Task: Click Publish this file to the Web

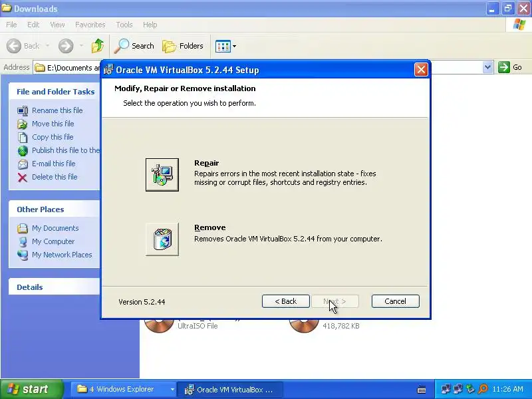Action: pos(66,150)
